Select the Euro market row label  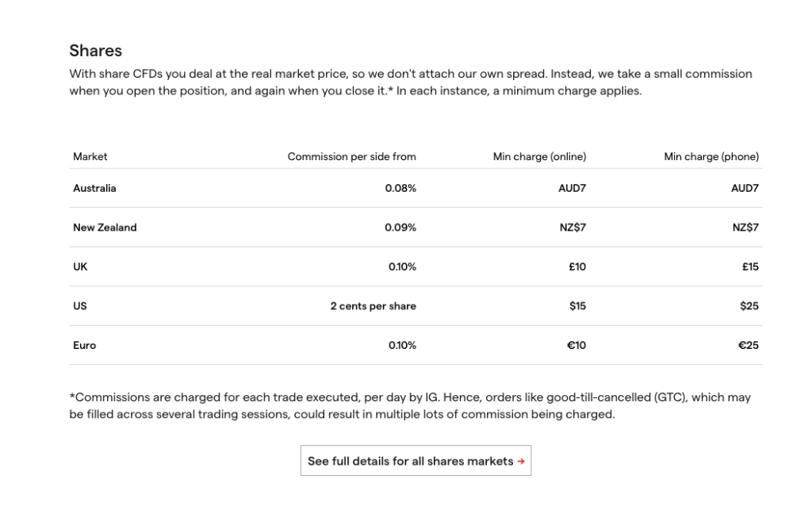(x=83, y=345)
